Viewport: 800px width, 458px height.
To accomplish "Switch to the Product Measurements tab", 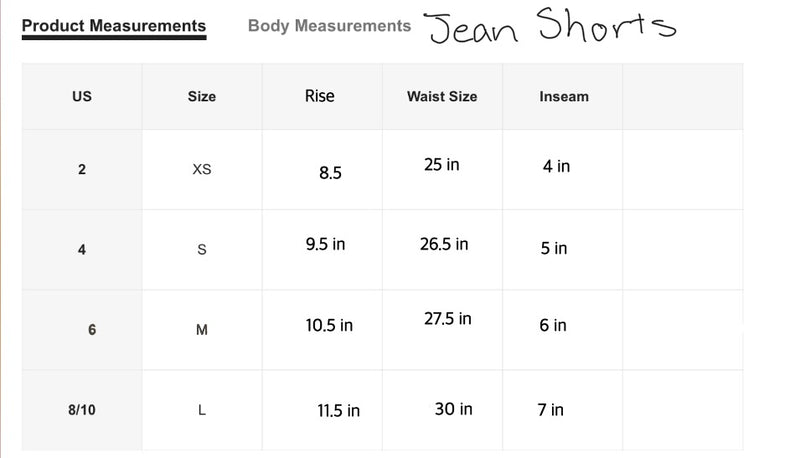I will [x=114, y=26].
